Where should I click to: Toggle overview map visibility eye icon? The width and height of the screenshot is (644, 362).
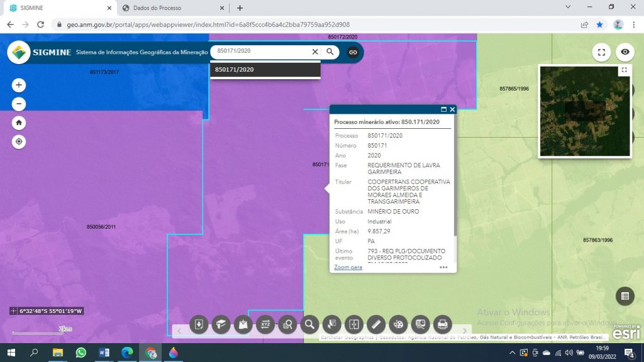click(x=625, y=52)
